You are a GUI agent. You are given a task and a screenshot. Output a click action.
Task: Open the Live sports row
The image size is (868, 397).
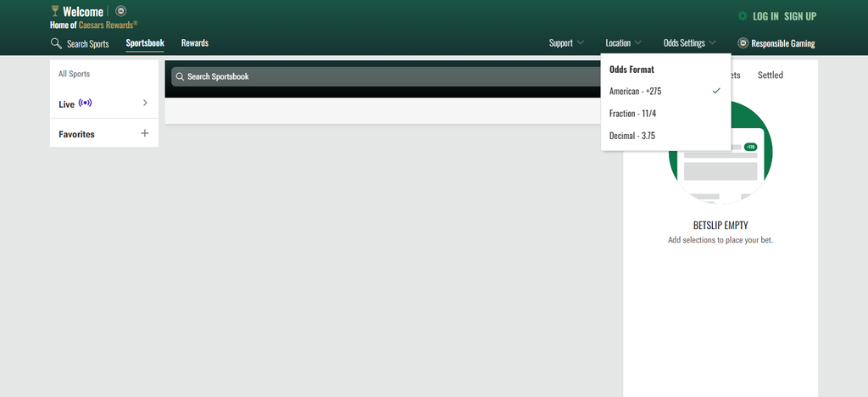coord(104,103)
